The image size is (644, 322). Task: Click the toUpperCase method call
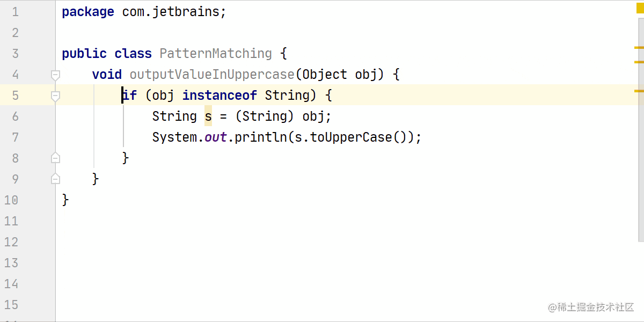tap(352, 137)
